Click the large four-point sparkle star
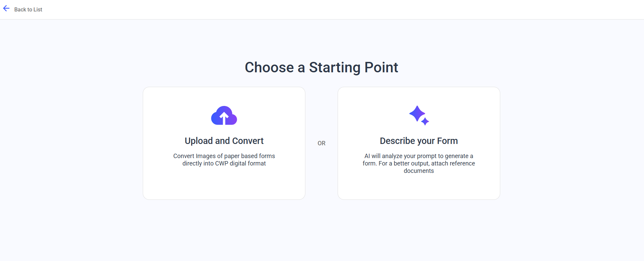The image size is (644, 261). pos(417,113)
